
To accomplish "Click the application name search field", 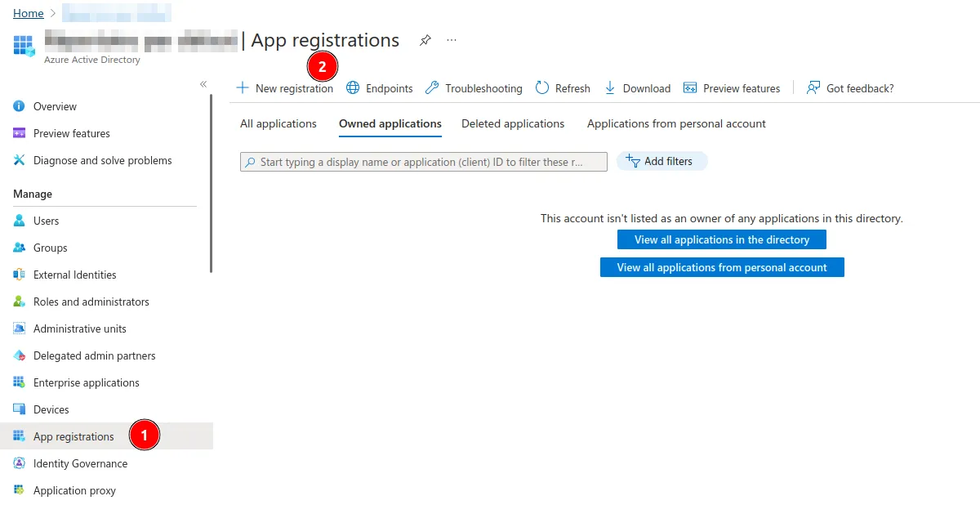I will pos(425,162).
